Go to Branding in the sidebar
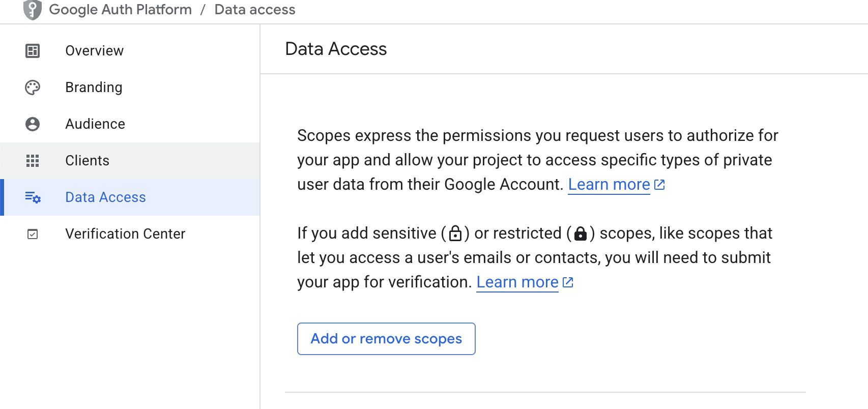Viewport: 868px width, 409px height. 94,87
